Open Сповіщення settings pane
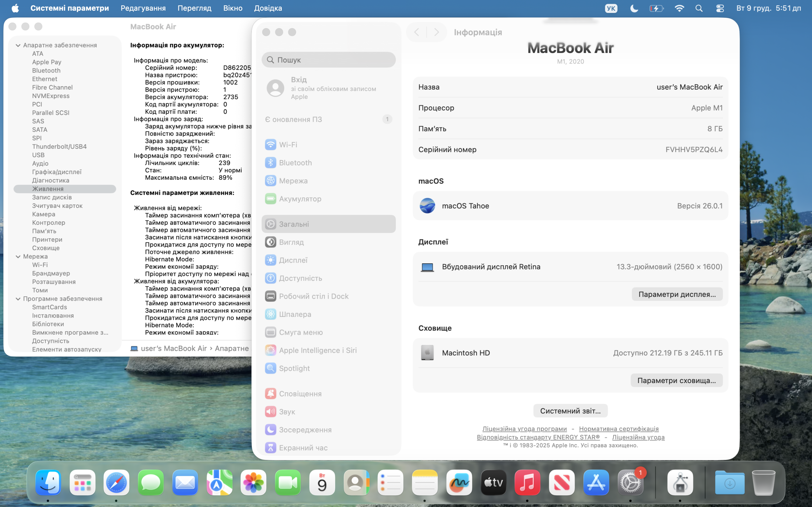The width and height of the screenshot is (812, 507). tap(300, 394)
